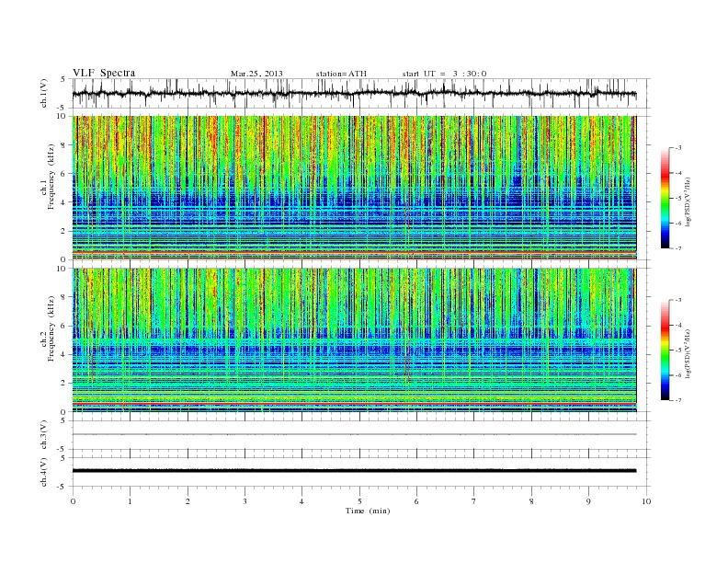Click the "10" tick on the time axis
Image resolution: width=728 pixels, height=563 pixels.
pos(646,501)
